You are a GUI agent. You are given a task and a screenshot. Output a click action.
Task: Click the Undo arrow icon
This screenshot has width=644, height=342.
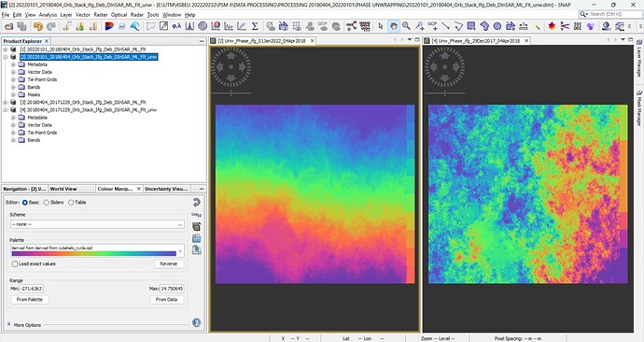click(x=38, y=27)
